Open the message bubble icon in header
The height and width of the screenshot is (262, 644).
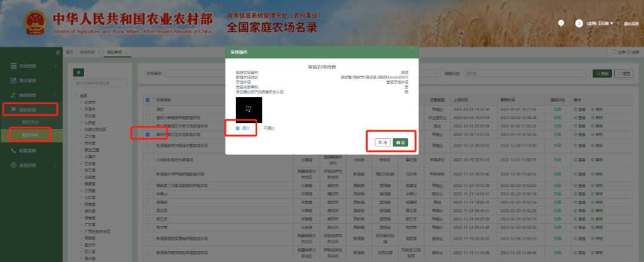(561, 23)
